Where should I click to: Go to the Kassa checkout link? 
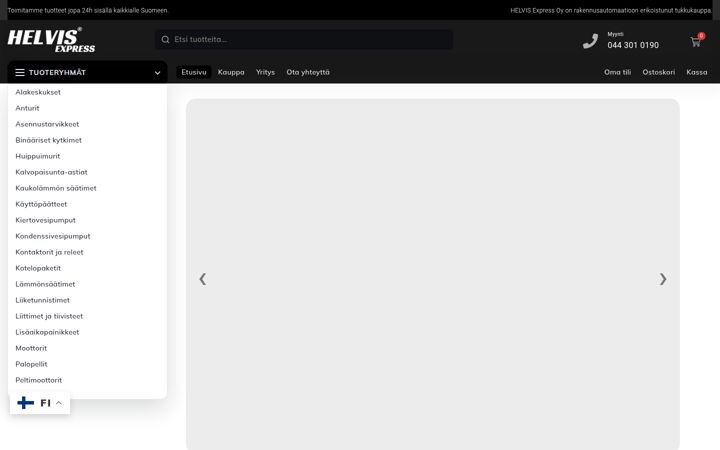click(x=697, y=72)
